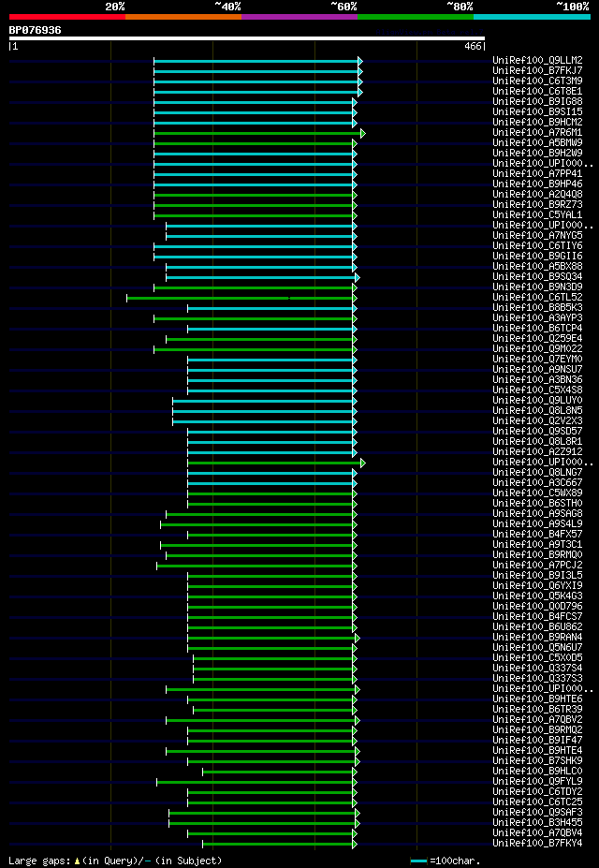Click the =100char. scale legend

445,861
